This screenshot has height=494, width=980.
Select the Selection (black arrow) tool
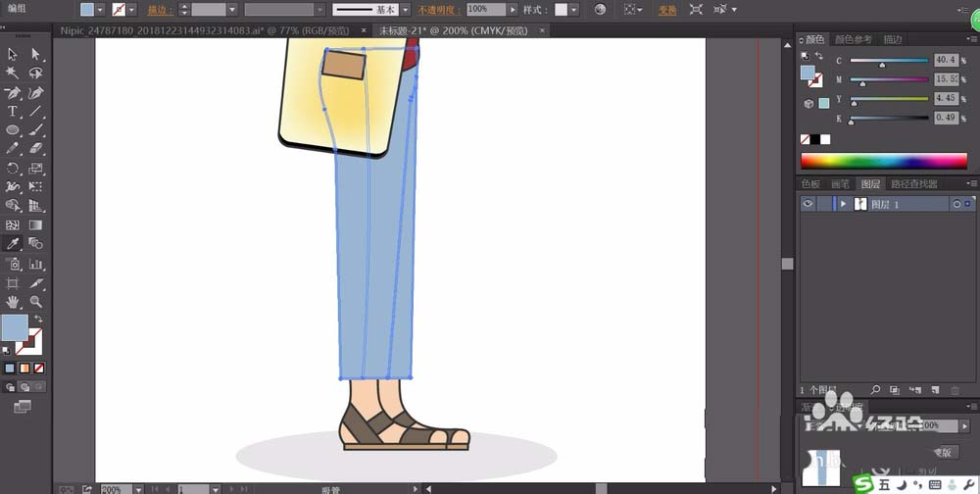pos(12,55)
